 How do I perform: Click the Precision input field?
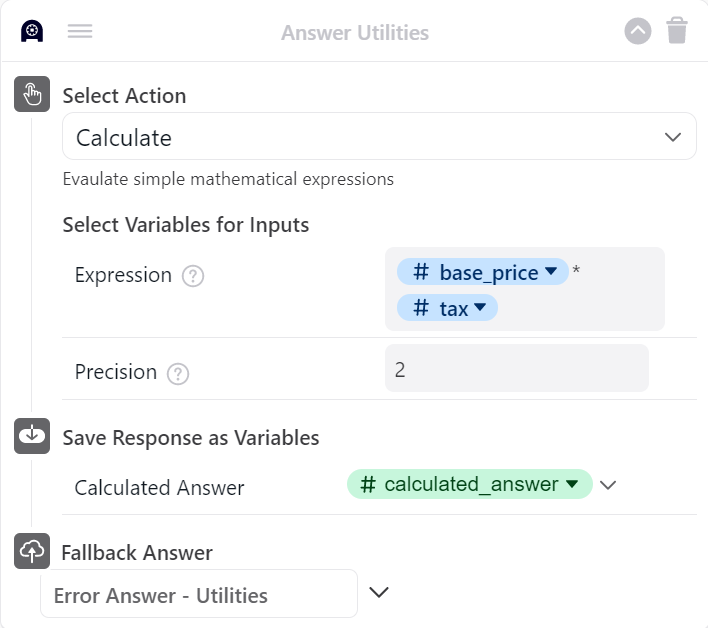[516, 369]
